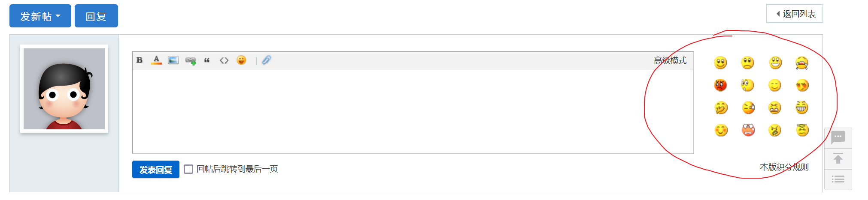Insert an image into the reply
Viewport: 868px width, 200px height.
(x=173, y=60)
